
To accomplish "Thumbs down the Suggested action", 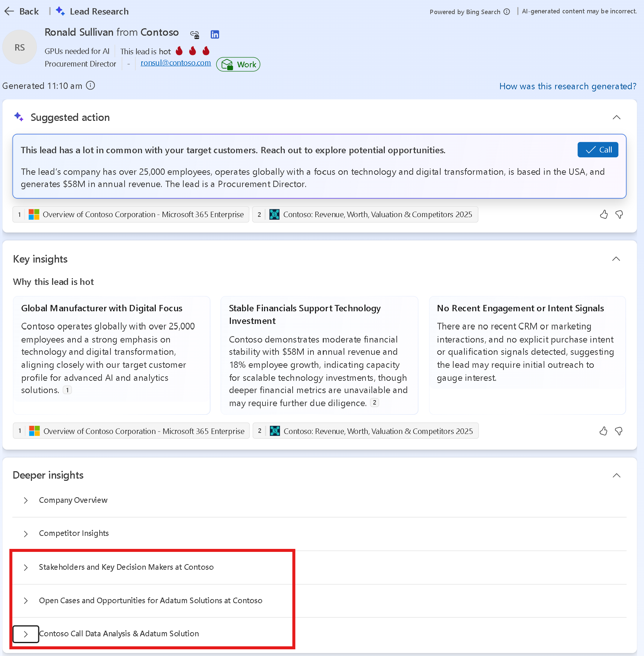I will click(x=619, y=215).
